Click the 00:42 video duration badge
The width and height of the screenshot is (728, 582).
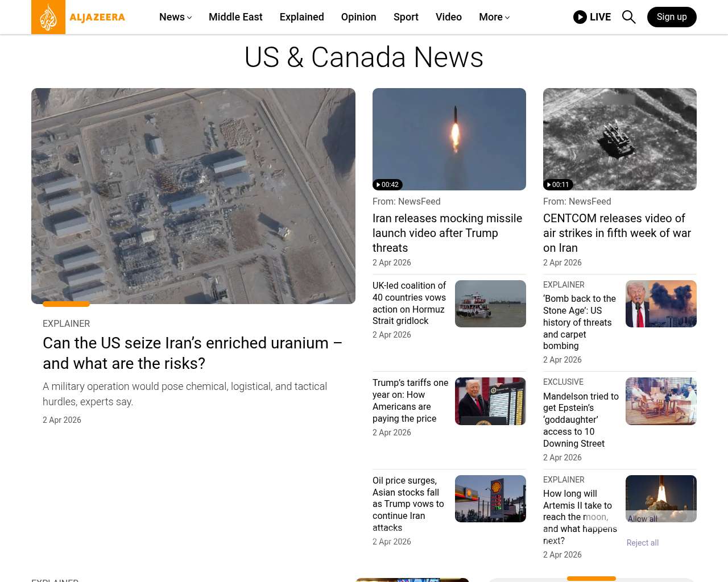click(387, 185)
